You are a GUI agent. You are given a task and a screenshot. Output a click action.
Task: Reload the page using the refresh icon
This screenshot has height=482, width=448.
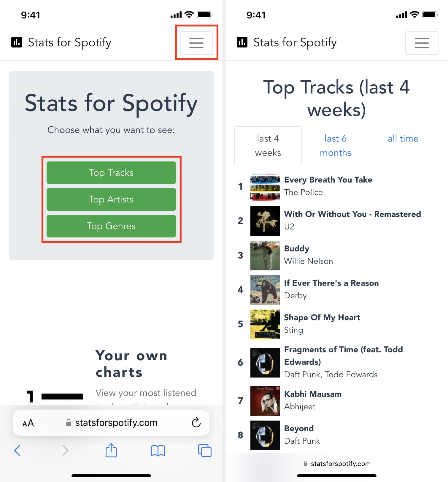(x=196, y=423)
